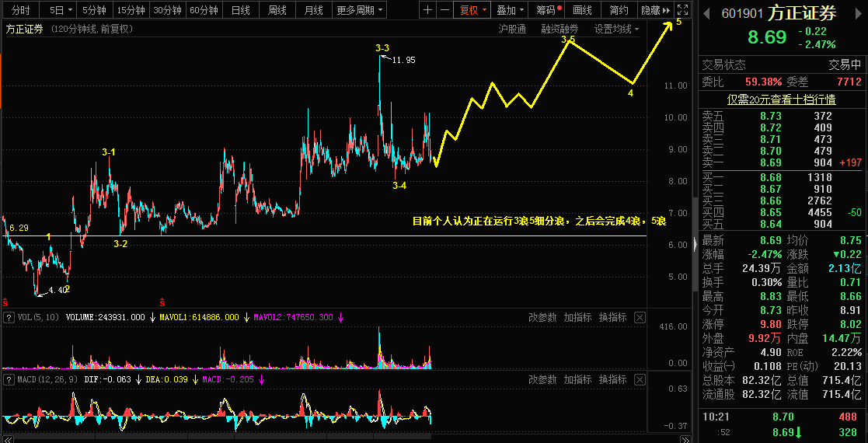Click the 11.95 high price label
Image resolution: width=868 pixels, height=443 pixels.
403,60
